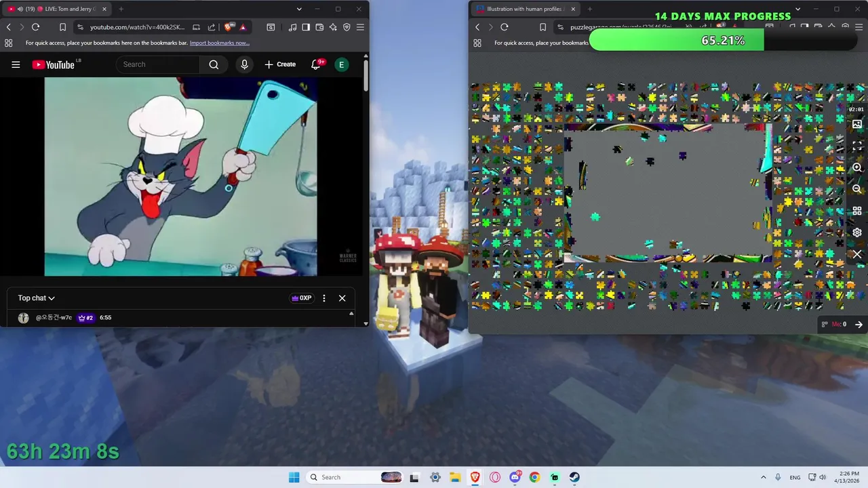Select the LIVE Tom and Jerry tab
868x488 pixels.
(57, 9)
